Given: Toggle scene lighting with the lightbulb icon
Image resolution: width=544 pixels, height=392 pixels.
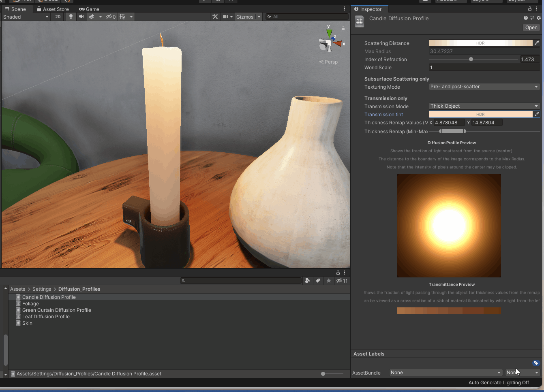Looking at the screenshot, I should click(71, 17).
